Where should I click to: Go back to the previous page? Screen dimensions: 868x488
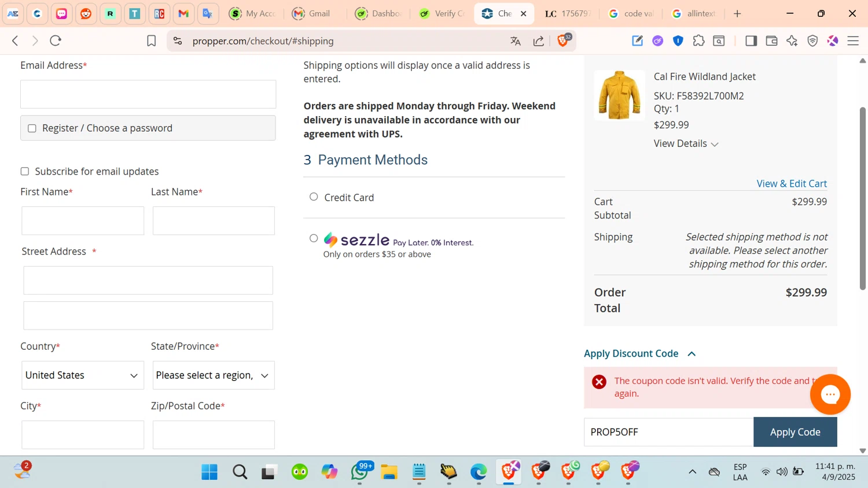pyautogui.click(x=16, y=40)
